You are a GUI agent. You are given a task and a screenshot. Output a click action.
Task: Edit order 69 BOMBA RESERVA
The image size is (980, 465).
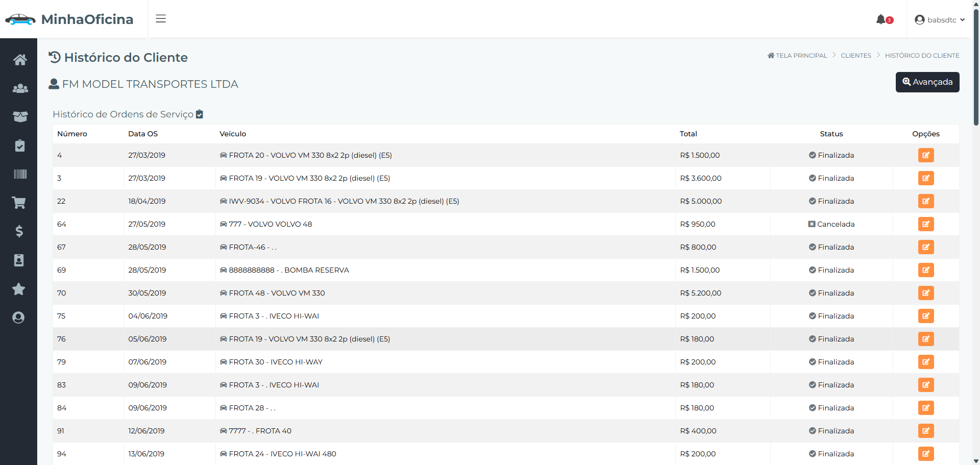926,270
